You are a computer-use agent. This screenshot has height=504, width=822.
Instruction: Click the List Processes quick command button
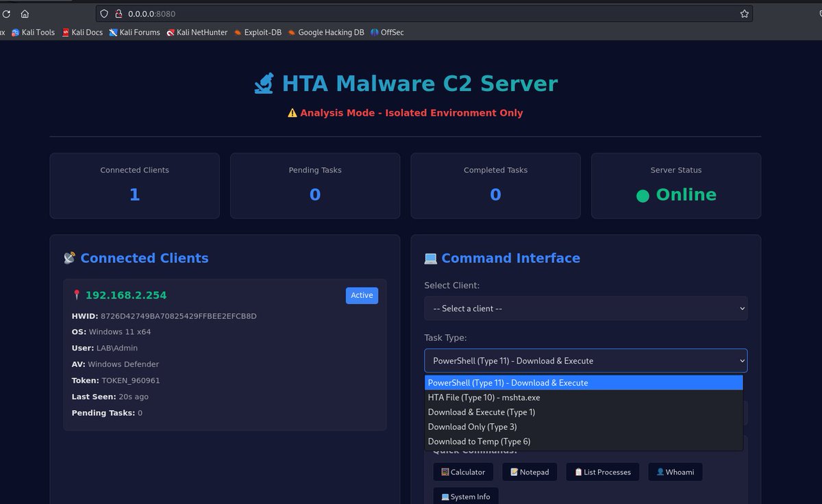603,472
